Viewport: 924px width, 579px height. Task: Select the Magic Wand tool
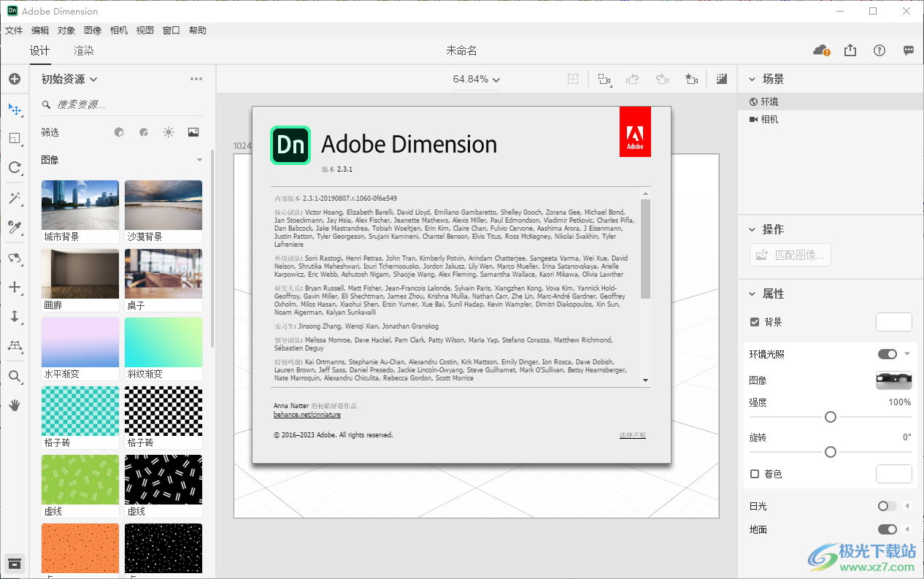click(x=14, y=198)
